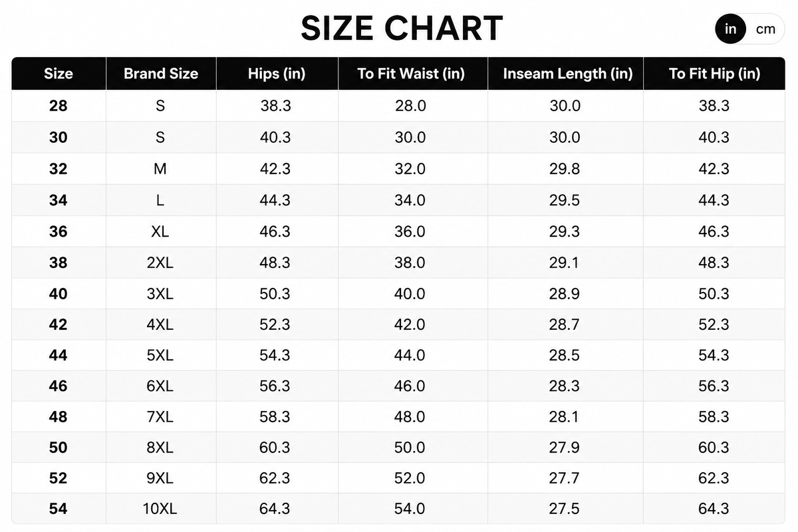The width and height of the screenshot is (798, 532).
Task: Click the Size column header
Action: (x=59, y=73)
